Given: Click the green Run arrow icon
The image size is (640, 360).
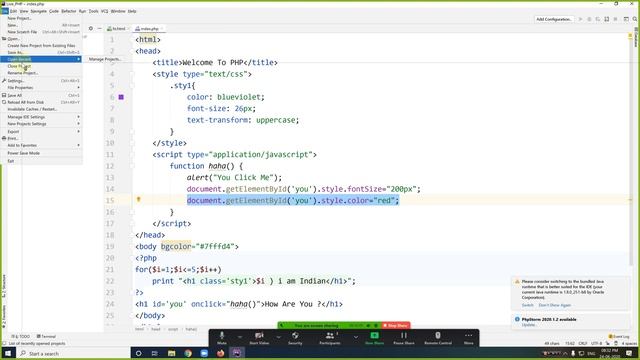Looking at the screenshot, I should point(580,19).
